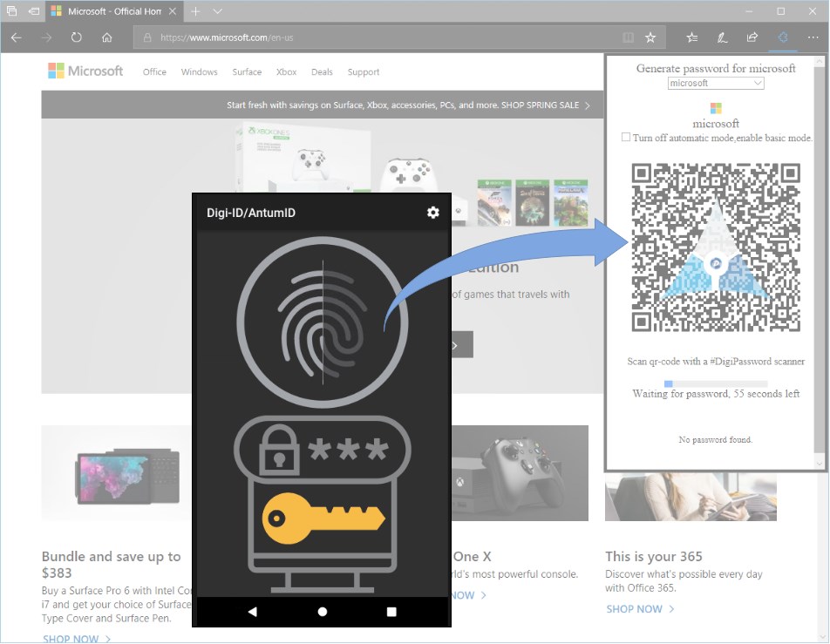The width and height of the screenshot is (830, 644).
Task: Reload the page with the refresh icon
Action: [77, 37]
